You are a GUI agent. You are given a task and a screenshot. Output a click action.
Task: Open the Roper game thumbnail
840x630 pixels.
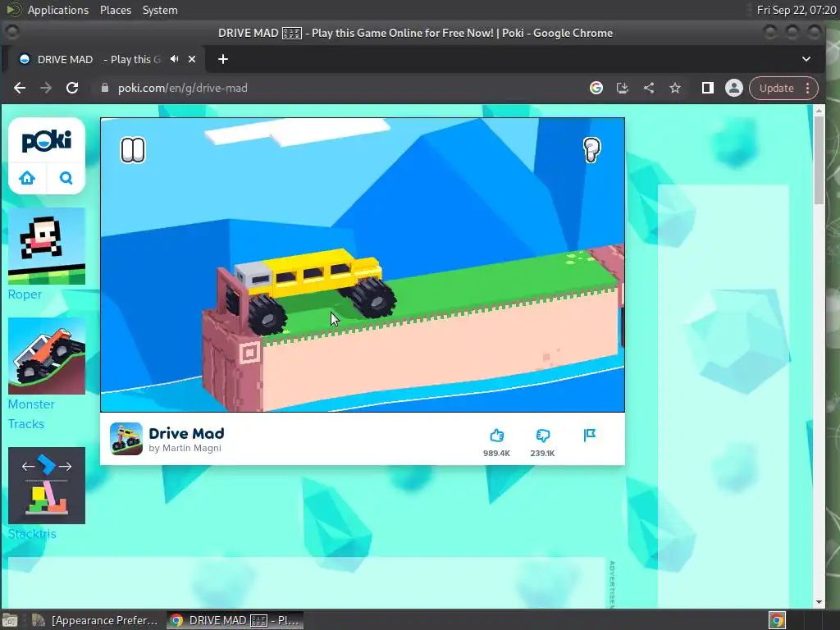(x=47, y=246)
